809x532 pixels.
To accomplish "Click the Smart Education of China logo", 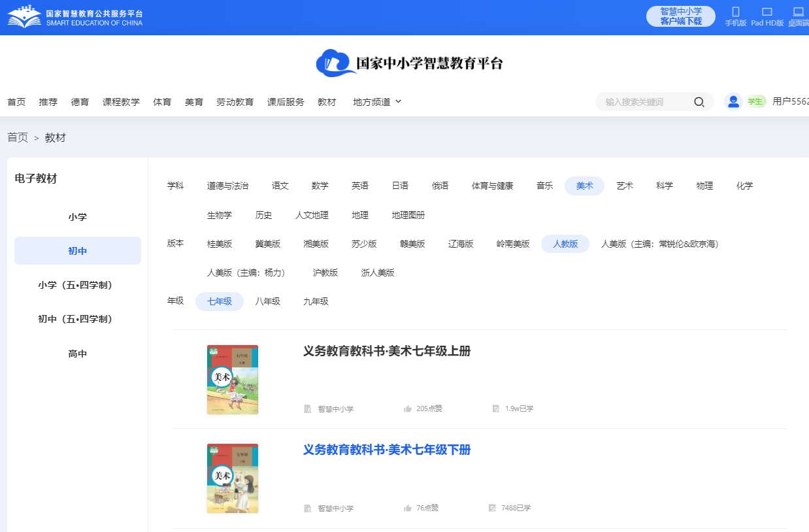I will pyautogui.click(x=75, y=16).
